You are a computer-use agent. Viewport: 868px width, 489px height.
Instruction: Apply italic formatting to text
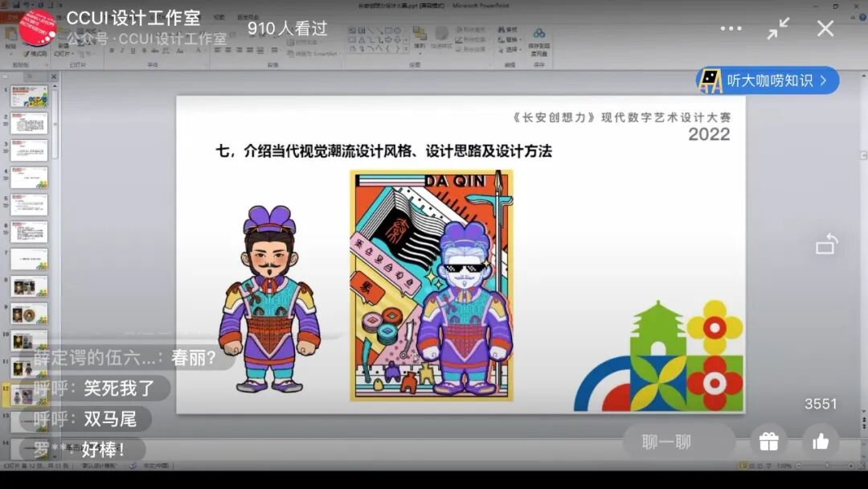pos(123,49)
